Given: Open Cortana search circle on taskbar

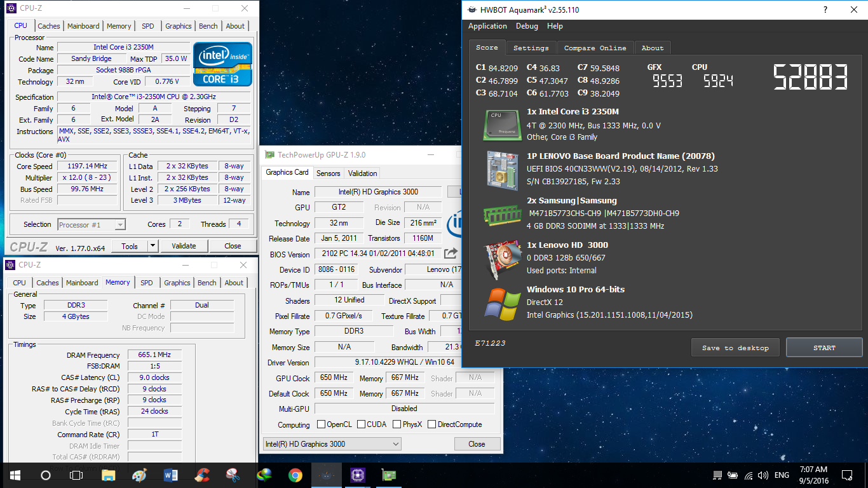Looking at the screenshot, I should tap(45, 475).
